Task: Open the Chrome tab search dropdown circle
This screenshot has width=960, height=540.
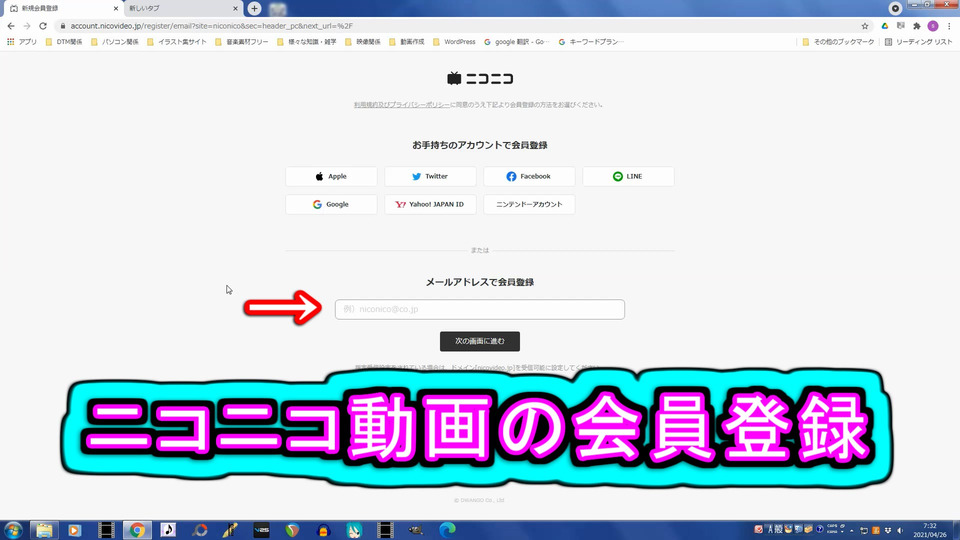Action: (x=895, y=9)
